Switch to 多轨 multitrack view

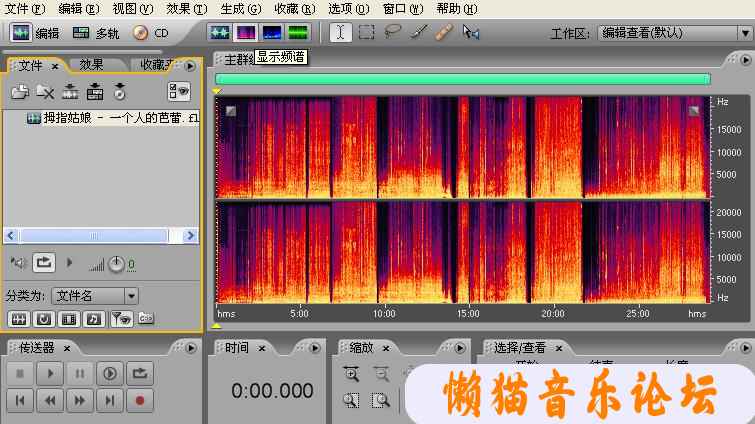pyautogui.click(x=95, y=33)
